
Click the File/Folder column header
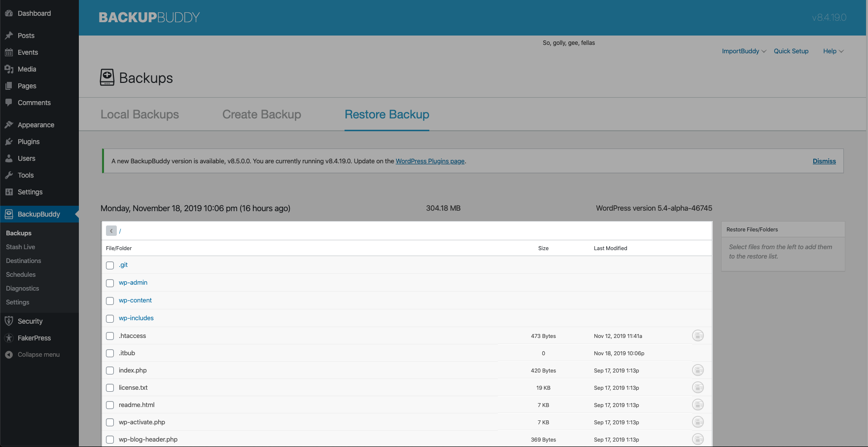(119, 248)
